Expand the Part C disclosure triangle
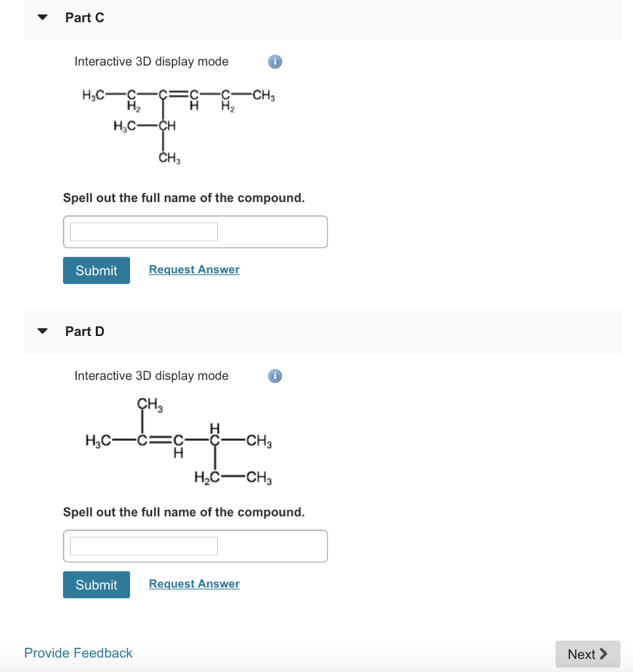The width and height of the screenshot is (633, 672). [42, 18]
